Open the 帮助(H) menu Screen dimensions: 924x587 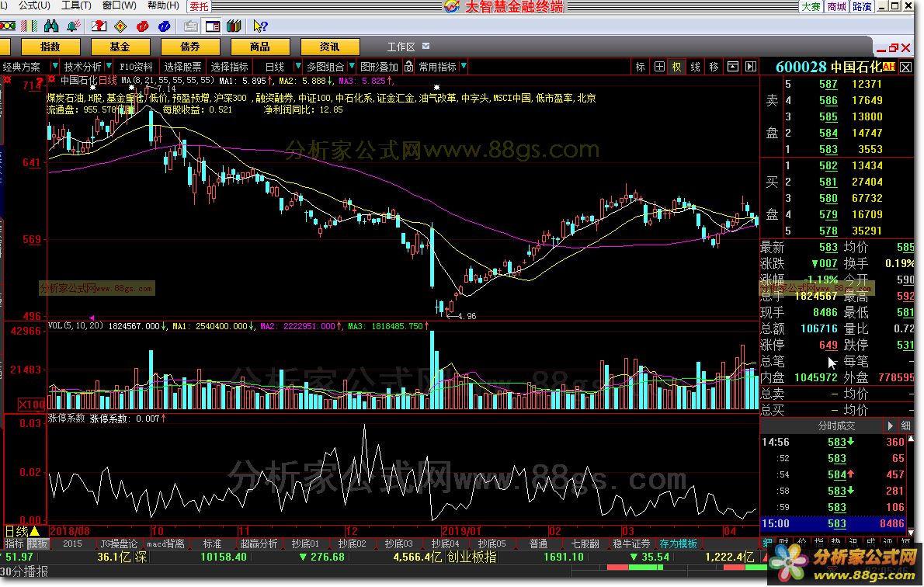click(163, 5)
